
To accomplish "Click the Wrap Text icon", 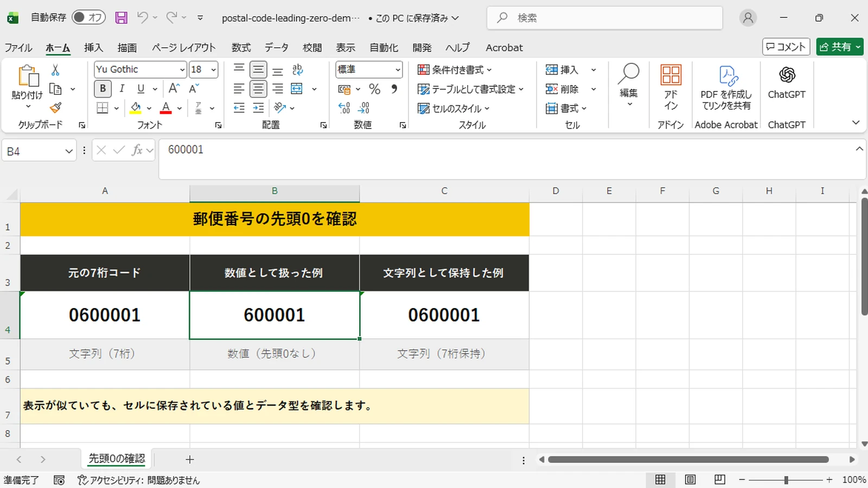I will point(297,69).
